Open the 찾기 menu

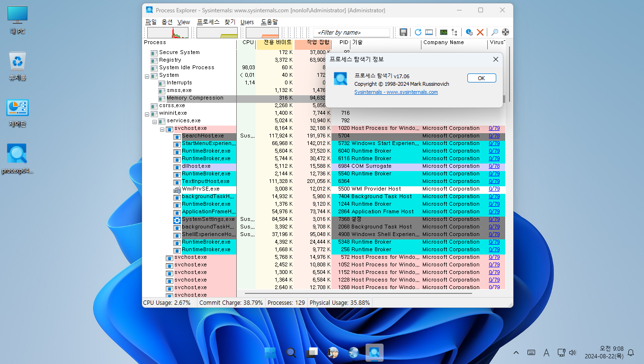pyautogui.click(x=230, y=22)
